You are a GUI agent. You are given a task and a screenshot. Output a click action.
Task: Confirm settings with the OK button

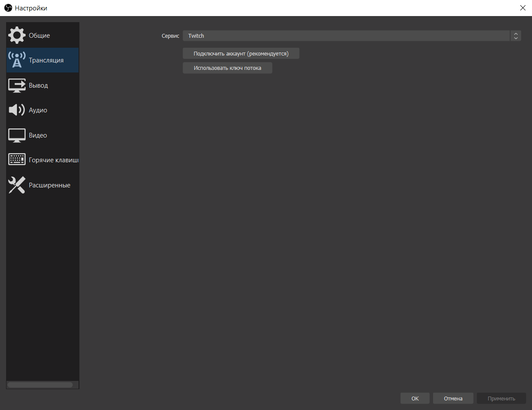click(x=415, y=398)
